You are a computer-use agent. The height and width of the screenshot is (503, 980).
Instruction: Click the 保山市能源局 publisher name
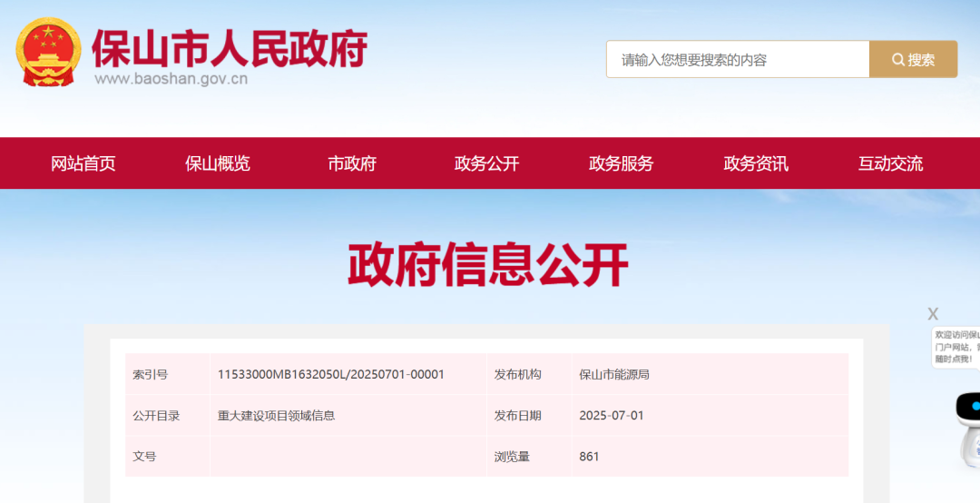[614, 374]
